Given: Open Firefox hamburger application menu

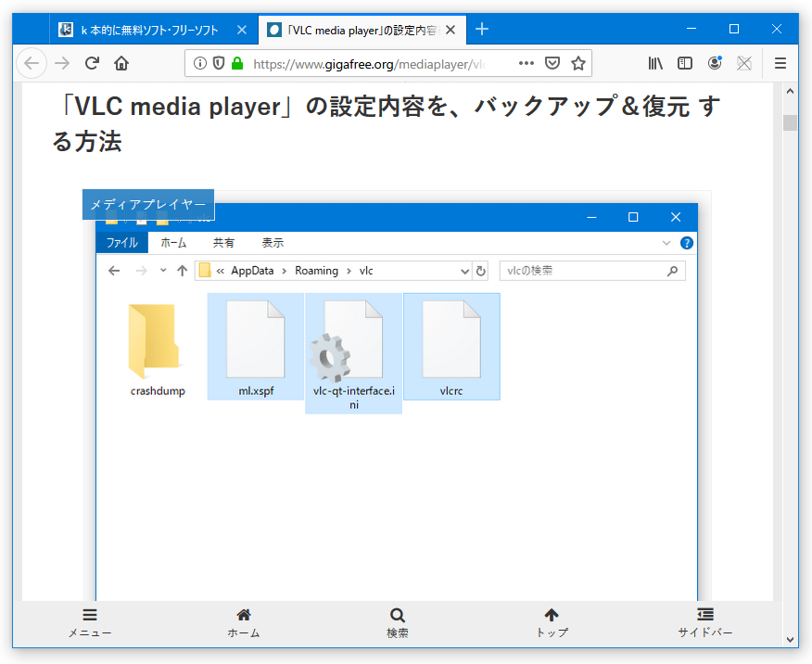Looking at the screenshot, I should point(780,63).
